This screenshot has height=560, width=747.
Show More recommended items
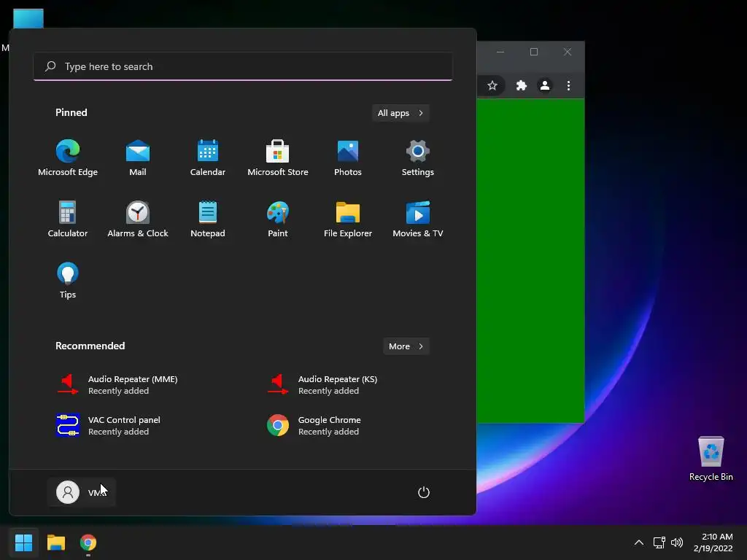coord(406,346)
